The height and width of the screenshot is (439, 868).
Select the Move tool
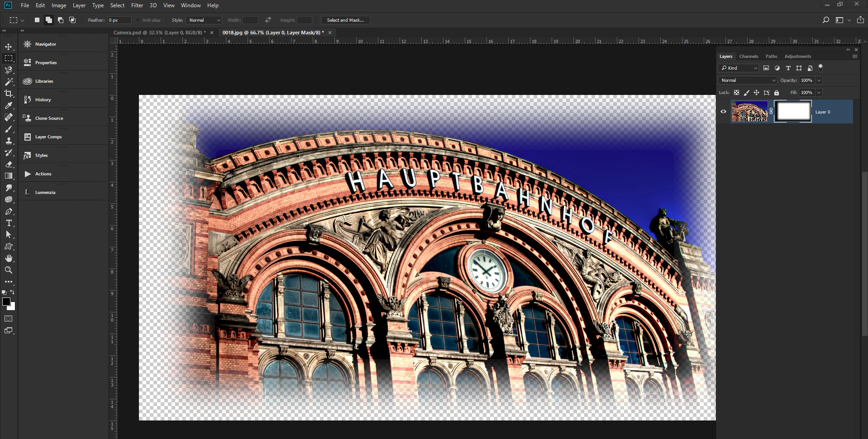[9, 47]
